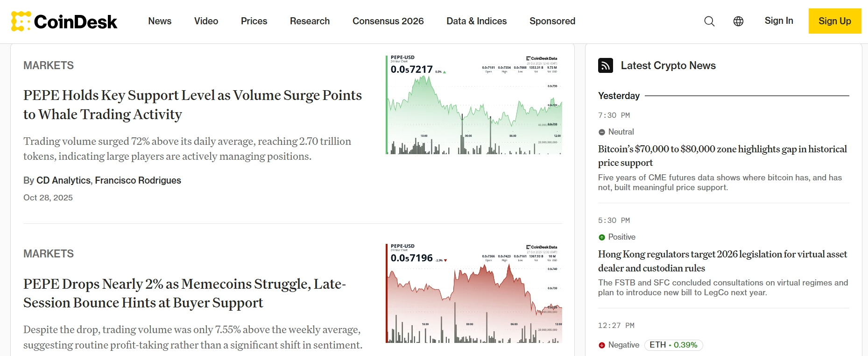Screen dimensions: 868x356
Task: Click the RSS feed icon
Action: (x=606, y=65)
